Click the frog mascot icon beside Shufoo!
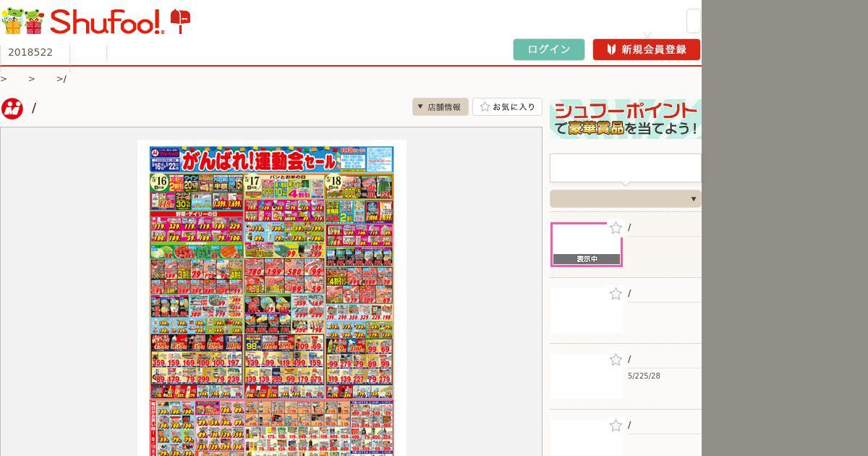The height and width of the screenshot is (456, 868). coord(23,21)
